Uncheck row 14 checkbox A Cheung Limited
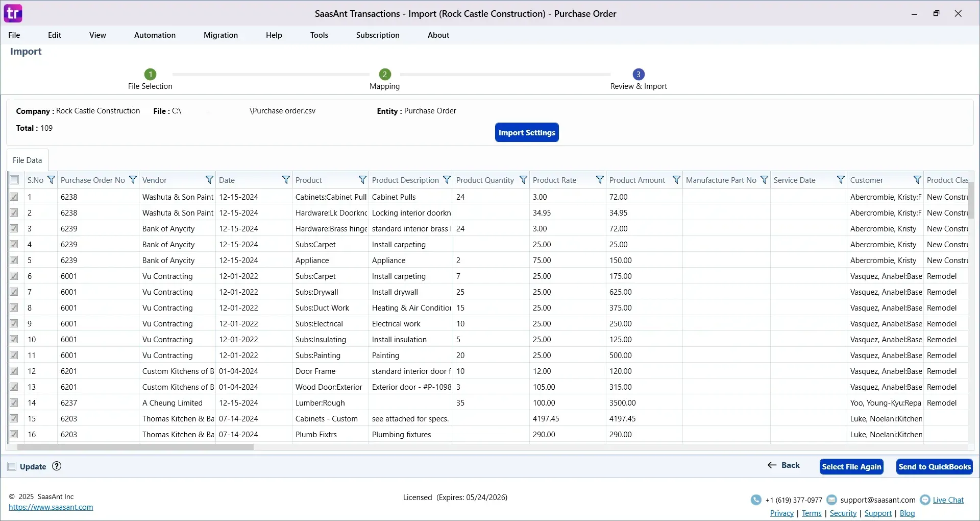The image size is (980, 521). pyautogui.click(x=14, y=402)
